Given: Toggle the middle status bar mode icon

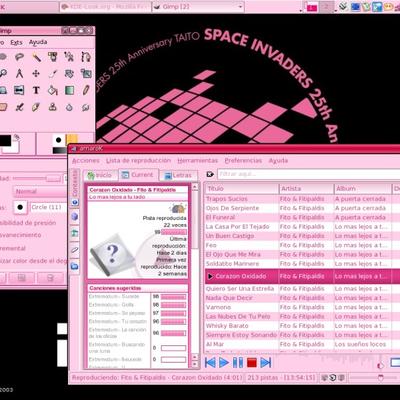Looking at the screenshot, I should tap(333, 378).
